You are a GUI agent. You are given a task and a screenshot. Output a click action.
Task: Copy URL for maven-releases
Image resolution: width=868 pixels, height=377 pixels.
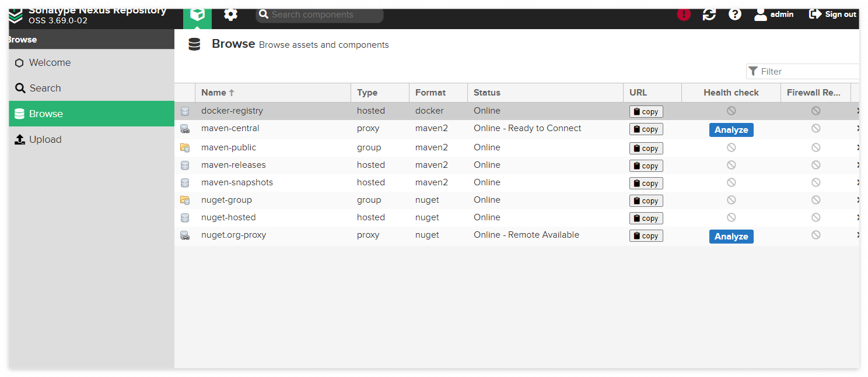tap(646, 166)
